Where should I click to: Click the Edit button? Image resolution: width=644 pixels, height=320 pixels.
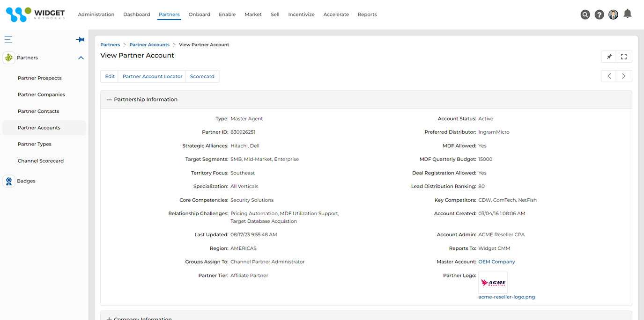[x=110, y=76]
